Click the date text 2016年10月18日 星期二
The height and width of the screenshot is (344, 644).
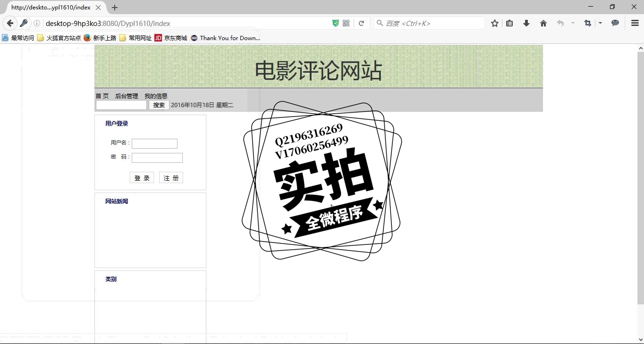tap(202, 105)
